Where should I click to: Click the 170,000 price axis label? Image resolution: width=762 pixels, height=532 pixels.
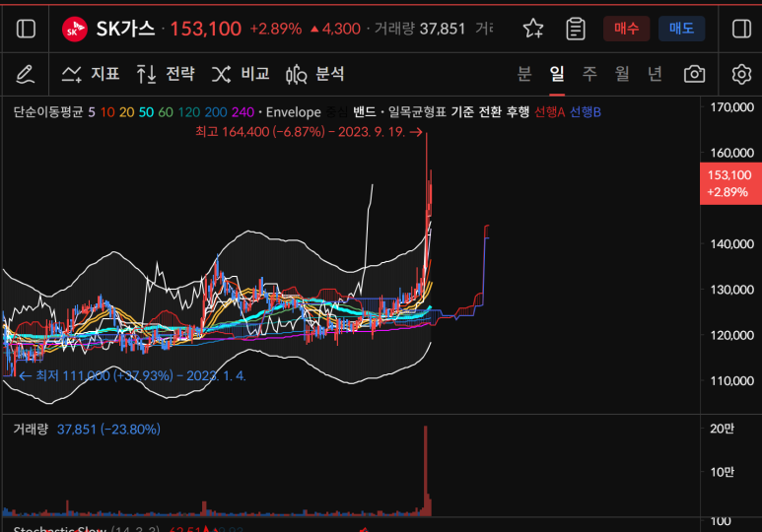731,107
